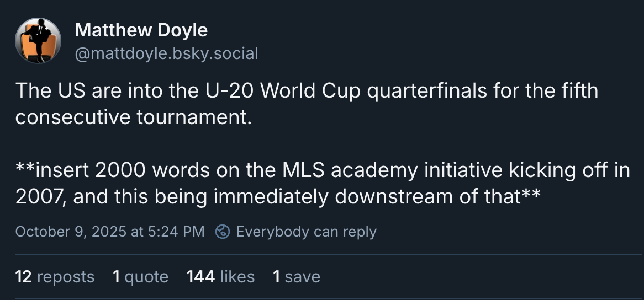Click the word "likes" in stats row

point(237,276)
